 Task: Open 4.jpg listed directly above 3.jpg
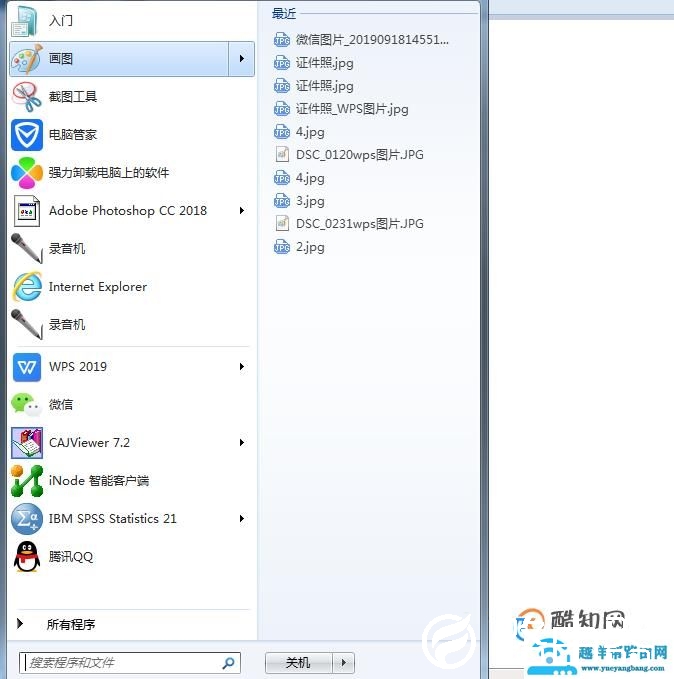point(299,178)
